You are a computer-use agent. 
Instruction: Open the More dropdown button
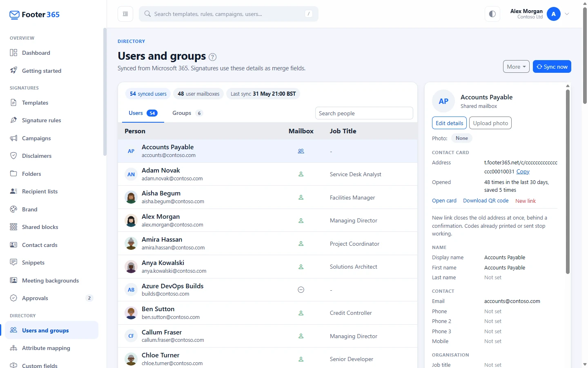(x=516, y=67)
